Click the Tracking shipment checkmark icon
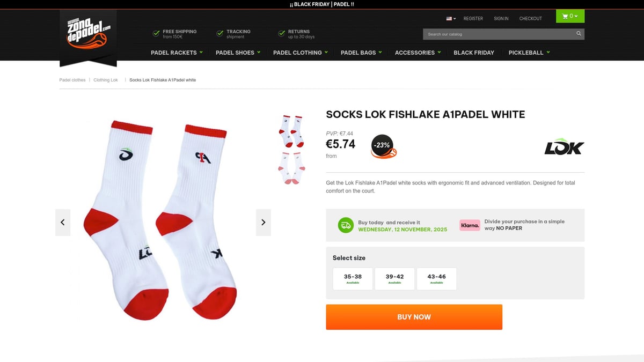This screenshot has width=644, height=362. 219,33
